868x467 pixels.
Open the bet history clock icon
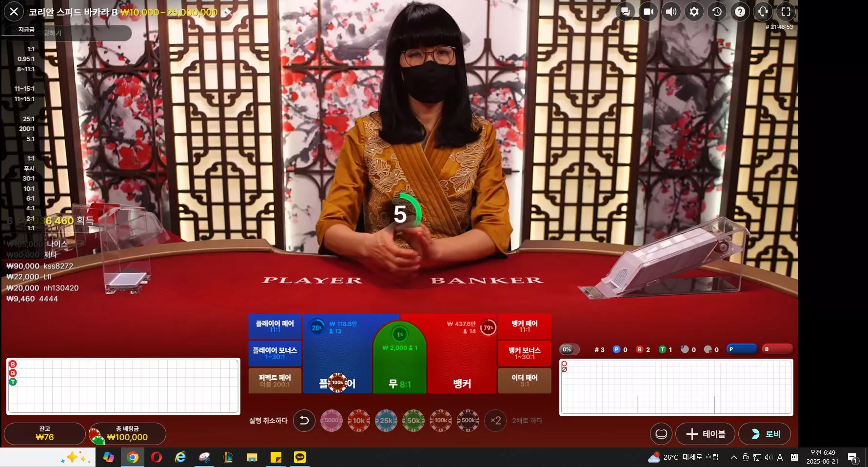click(x=717, y=12)
